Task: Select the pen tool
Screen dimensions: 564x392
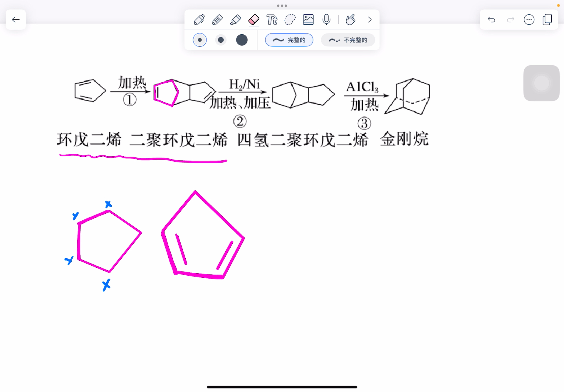Action: click(199, 20)
